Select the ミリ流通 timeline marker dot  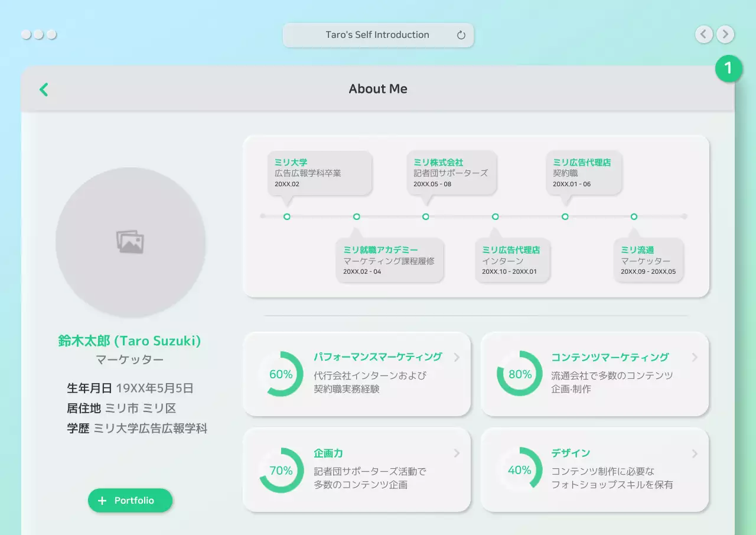pyautogui.click(x=634, y=216)
